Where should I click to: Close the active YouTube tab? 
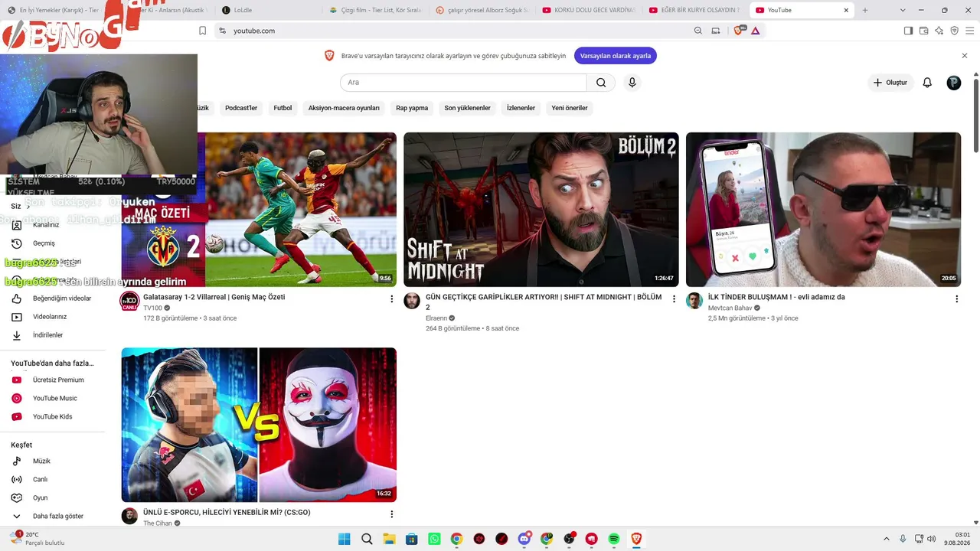(x=846, y=10)
